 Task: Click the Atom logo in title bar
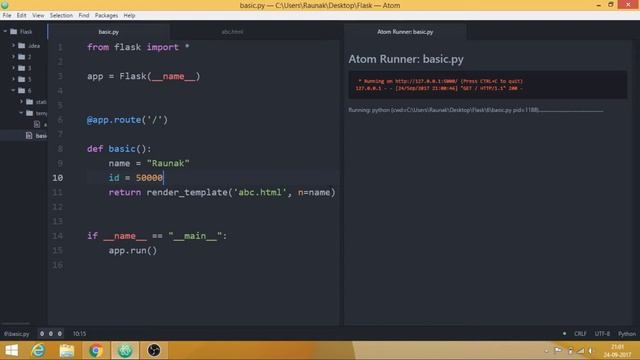point(5,5)
